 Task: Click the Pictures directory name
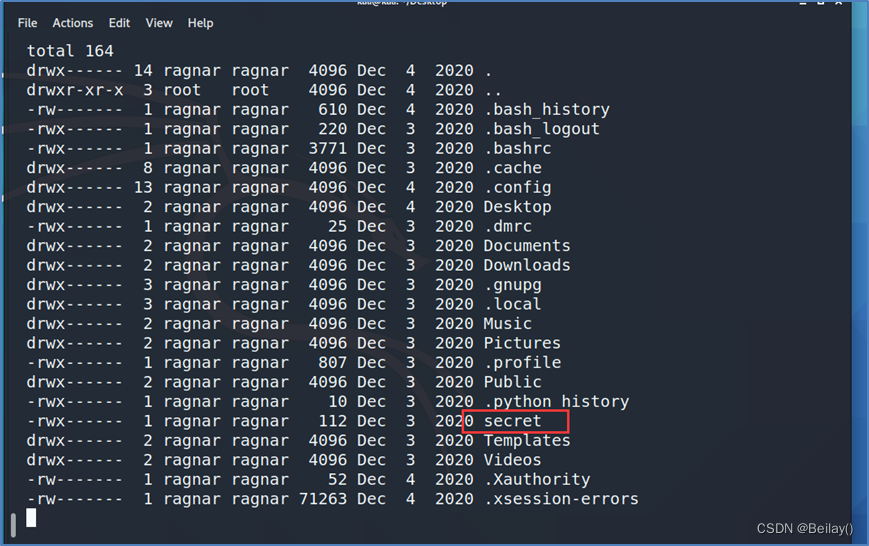click(522, 343)
